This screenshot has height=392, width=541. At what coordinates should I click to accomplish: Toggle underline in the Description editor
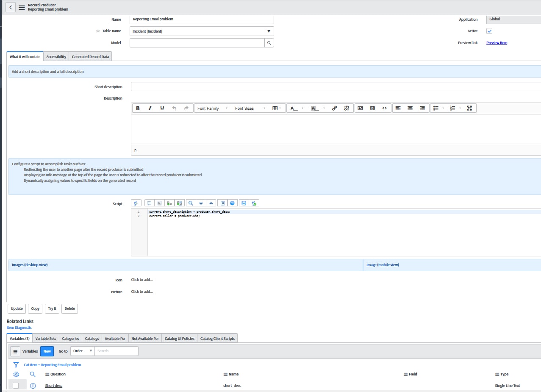click(x=162, y=108)
